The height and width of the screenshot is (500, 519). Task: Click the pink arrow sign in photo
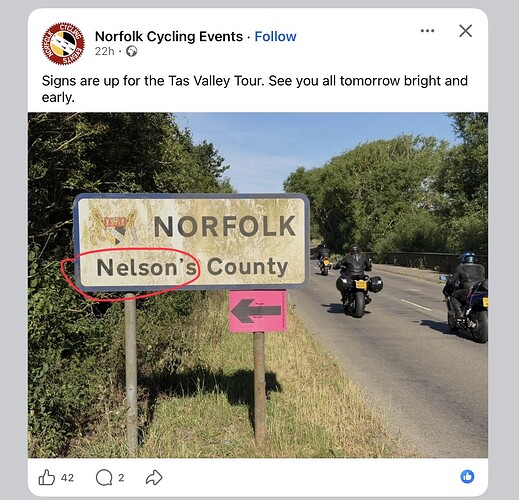[258, 311]
